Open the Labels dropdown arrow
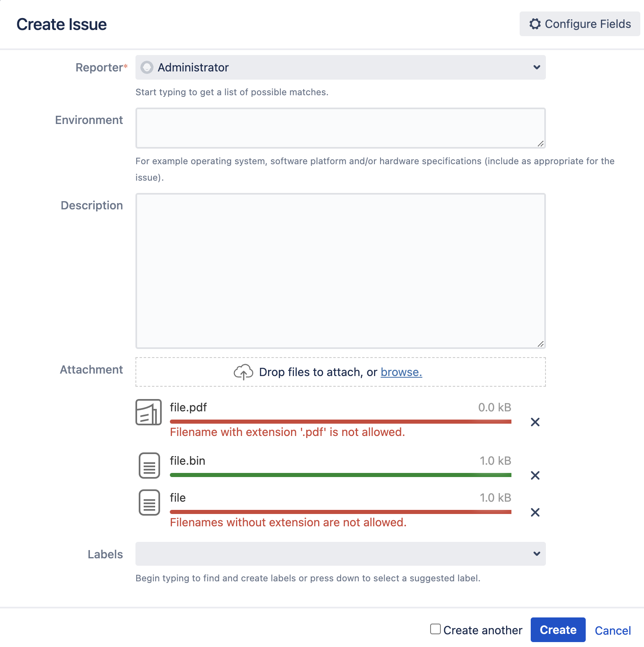Screen dimensions: 644x647 point(536,554)
